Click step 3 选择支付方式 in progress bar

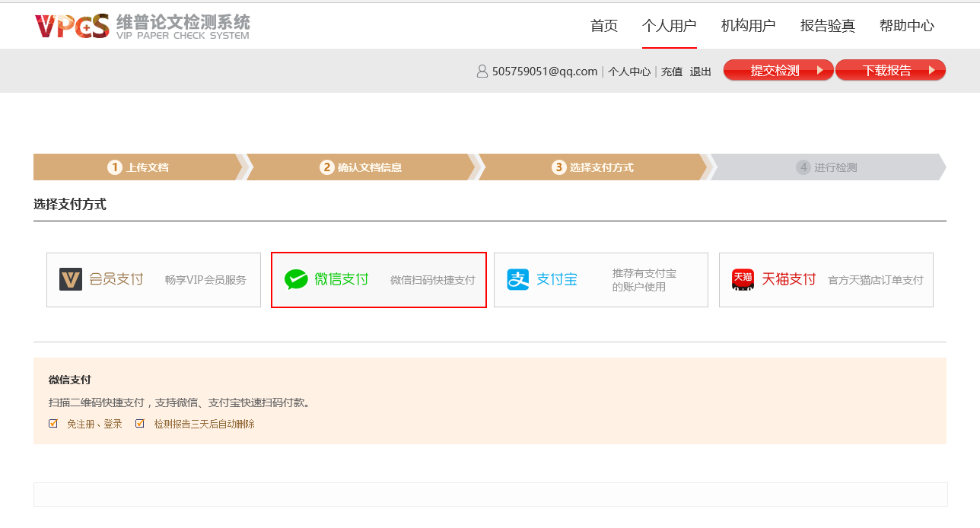[593, 167]
